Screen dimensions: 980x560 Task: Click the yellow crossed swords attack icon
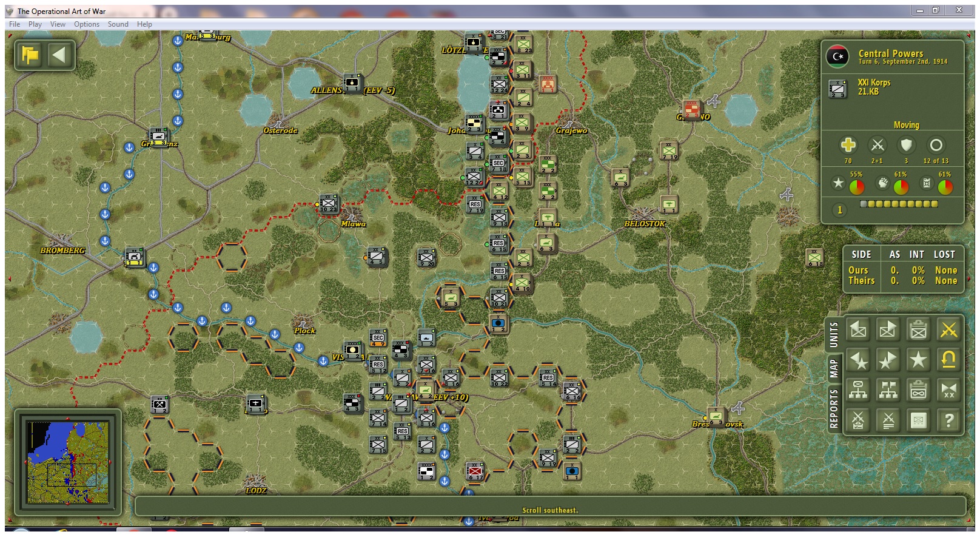pyautogui.click(x=948, y=329)
